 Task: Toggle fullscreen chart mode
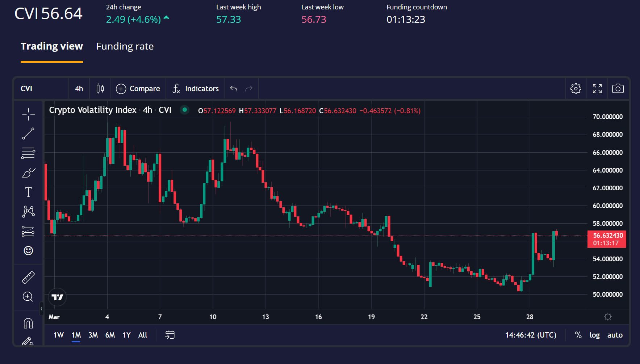(x=597, y=89)
